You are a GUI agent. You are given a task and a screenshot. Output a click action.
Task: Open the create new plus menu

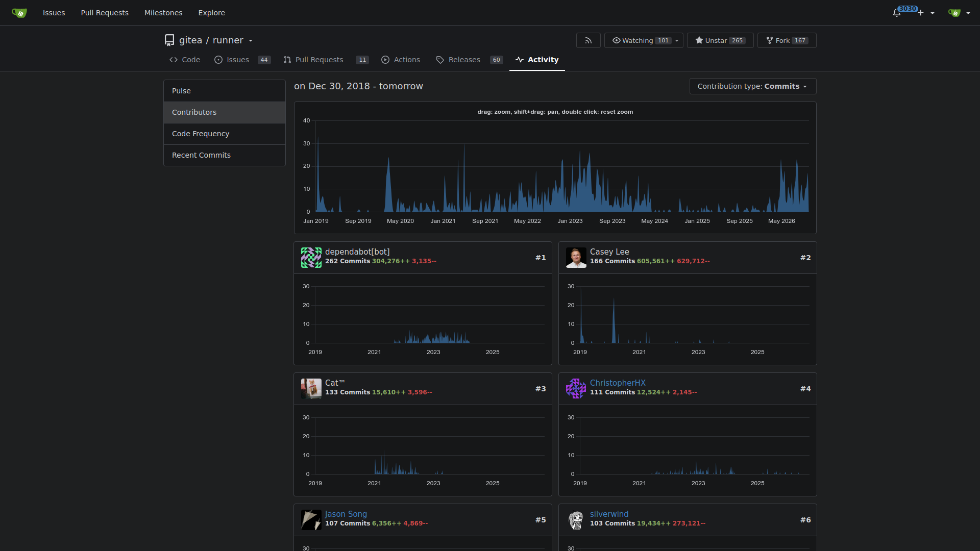[925, 13]
